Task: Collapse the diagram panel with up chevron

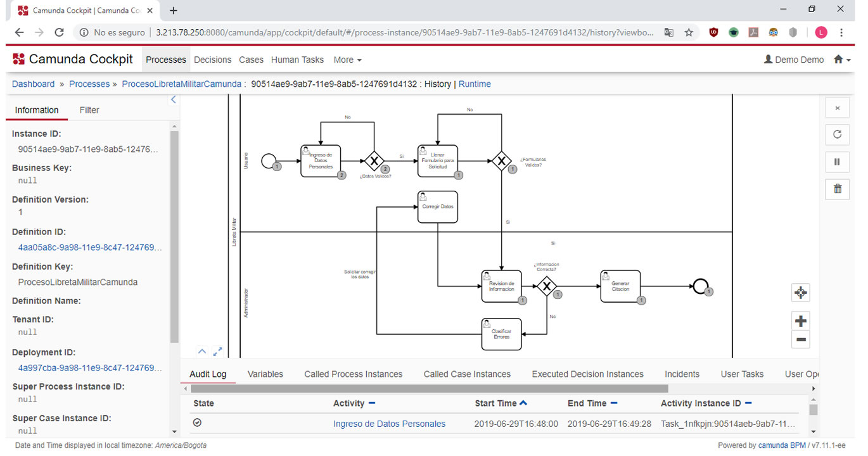Action: (201, 351)
